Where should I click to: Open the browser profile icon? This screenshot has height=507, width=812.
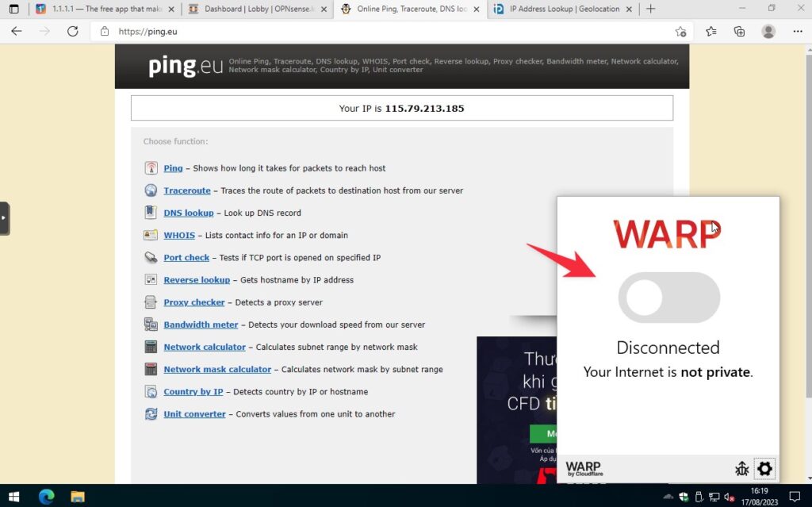(768, 31)
